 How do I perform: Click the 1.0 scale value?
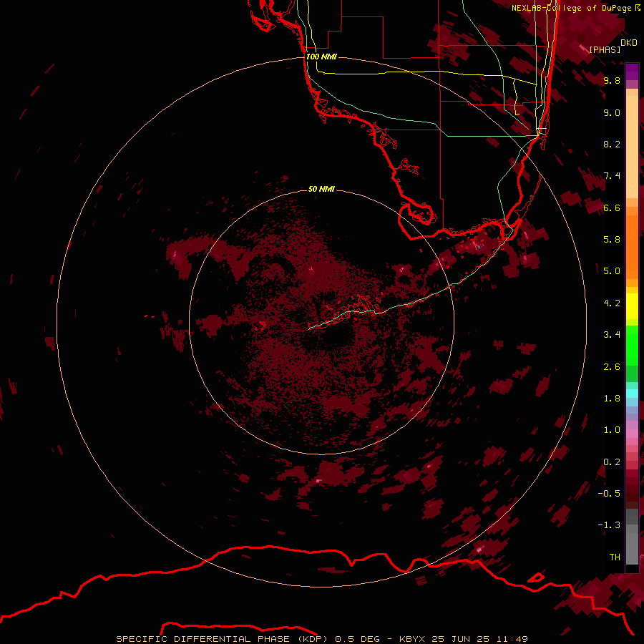coord(612,430)
